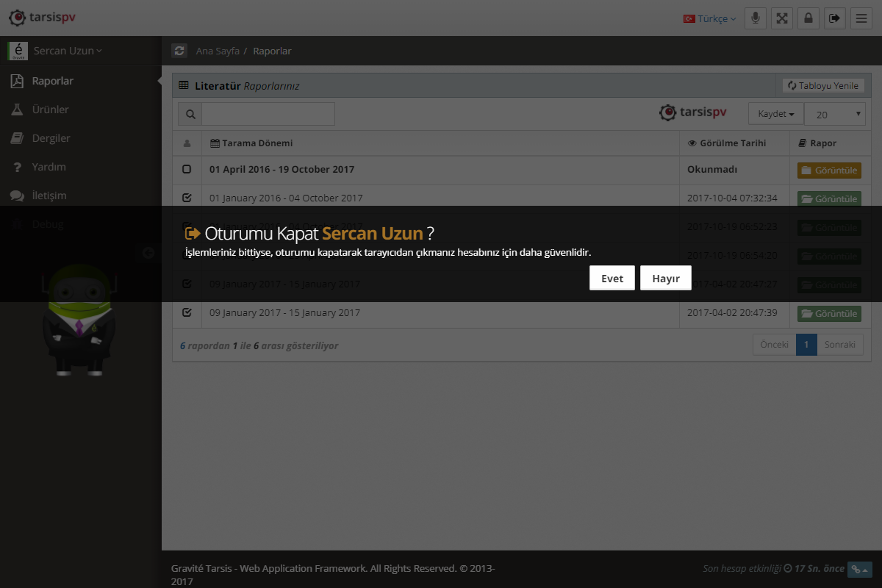Toggle fullscreen with the expand icon
Image resolution: width=882 pixels, height=588 pixels.
781,18
